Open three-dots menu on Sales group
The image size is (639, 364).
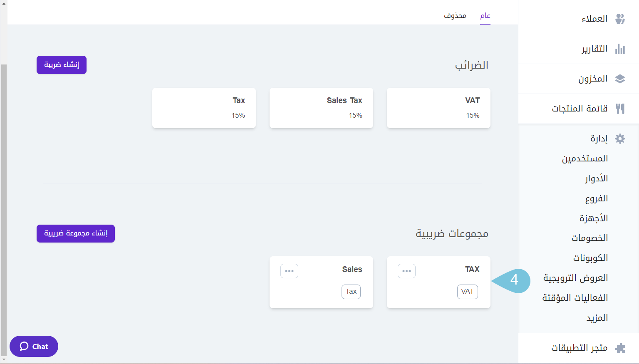tap(289, 271)
